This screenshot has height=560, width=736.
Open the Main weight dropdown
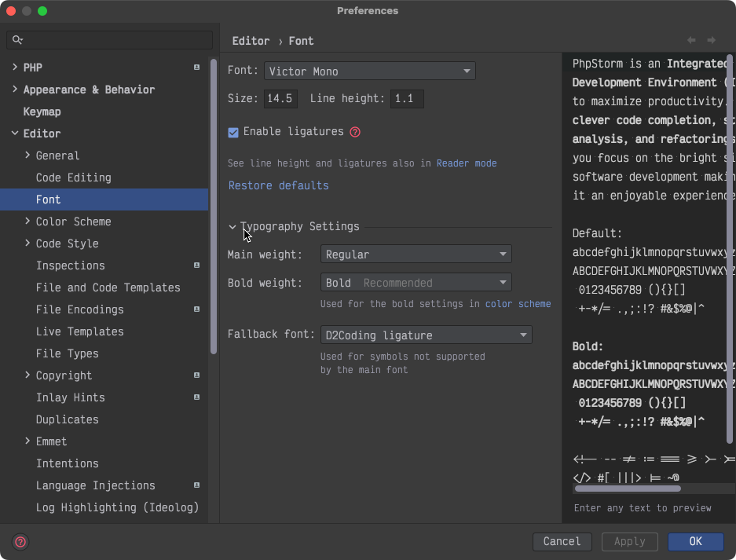416,254
